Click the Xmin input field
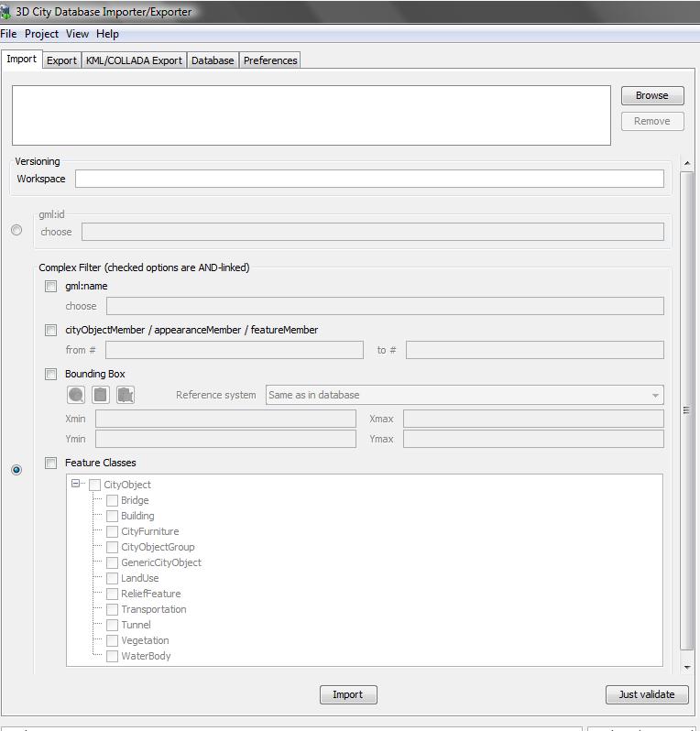The width and height of the screenshot is (700, 731). (x=225, y=419)
